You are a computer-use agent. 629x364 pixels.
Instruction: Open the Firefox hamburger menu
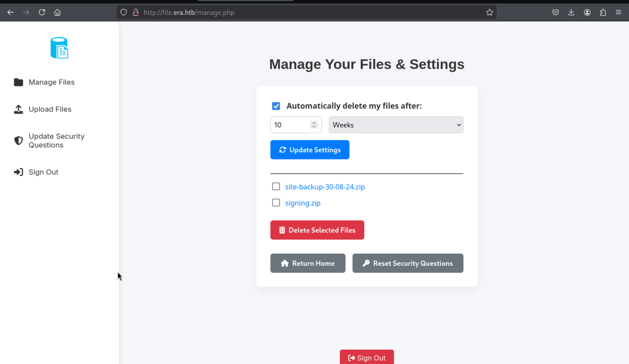click(x=618, y=12)
